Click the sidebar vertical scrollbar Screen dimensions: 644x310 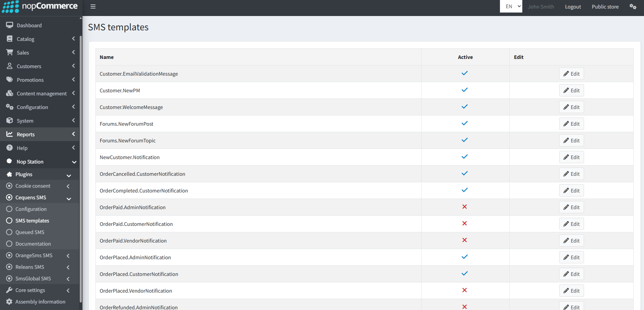[81, 169]
